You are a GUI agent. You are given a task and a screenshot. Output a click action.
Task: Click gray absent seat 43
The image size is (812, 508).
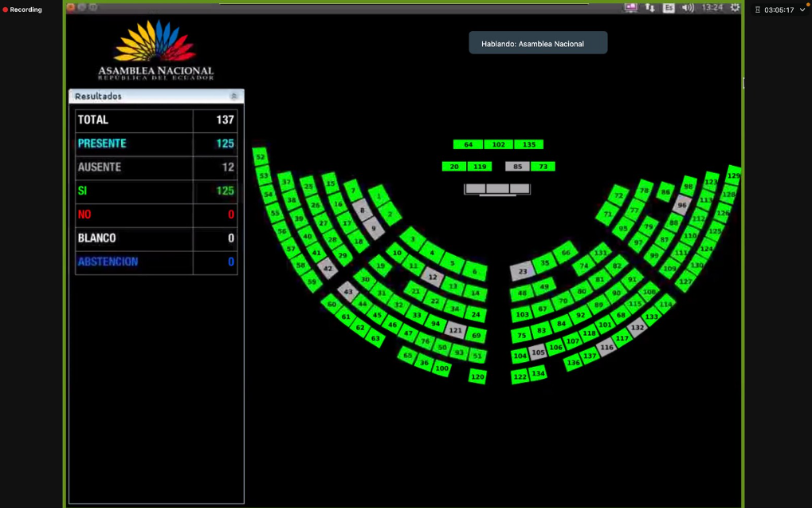point(348,291)
